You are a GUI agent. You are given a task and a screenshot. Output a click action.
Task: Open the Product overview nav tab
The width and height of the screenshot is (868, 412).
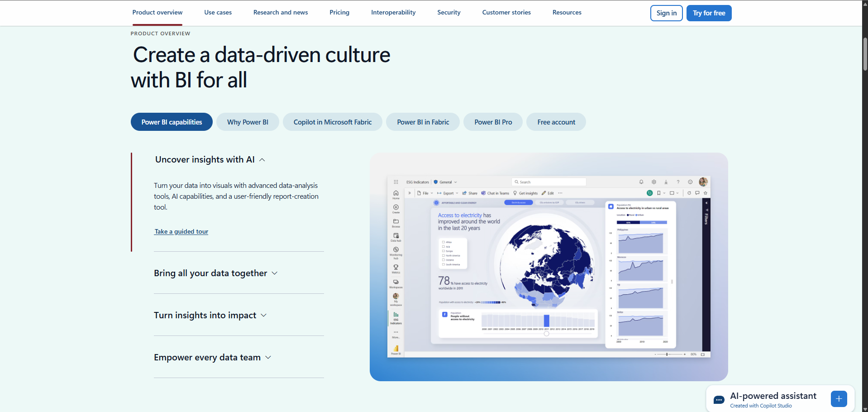tap(157, 13)
